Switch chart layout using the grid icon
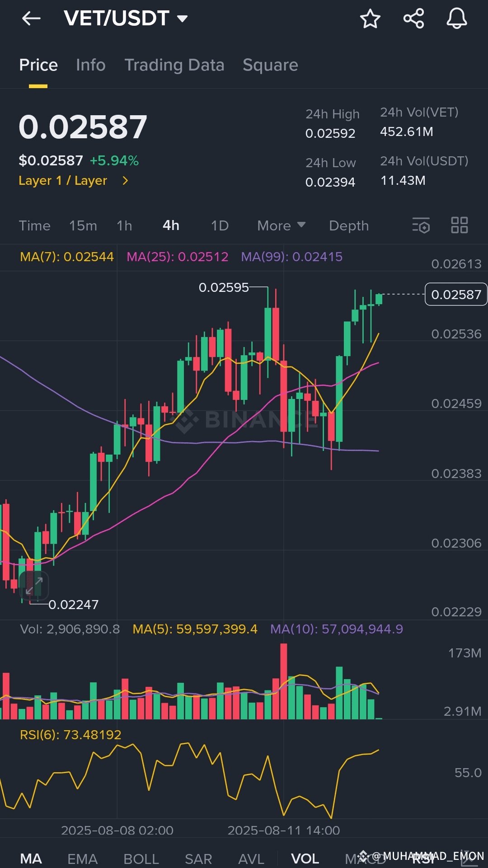 (460, 225)
